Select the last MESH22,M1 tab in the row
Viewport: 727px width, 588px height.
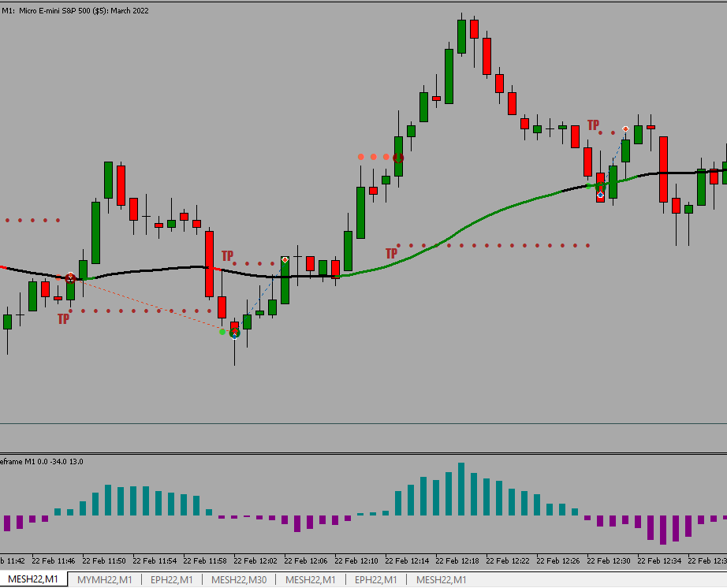441,579
